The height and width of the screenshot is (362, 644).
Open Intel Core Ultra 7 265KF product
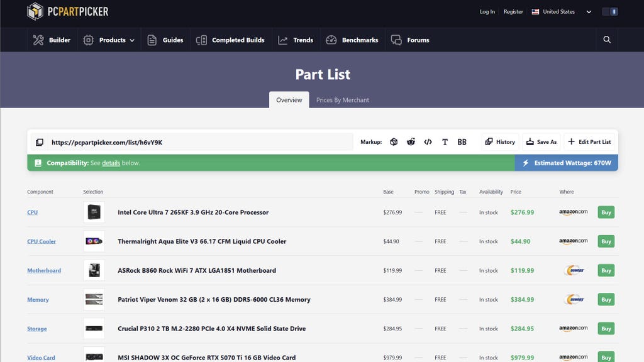tap(193, 212)
